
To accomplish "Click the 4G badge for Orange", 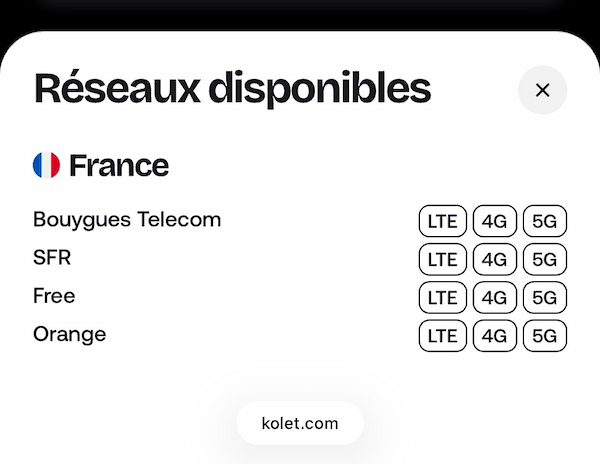I will click(495, 335).
